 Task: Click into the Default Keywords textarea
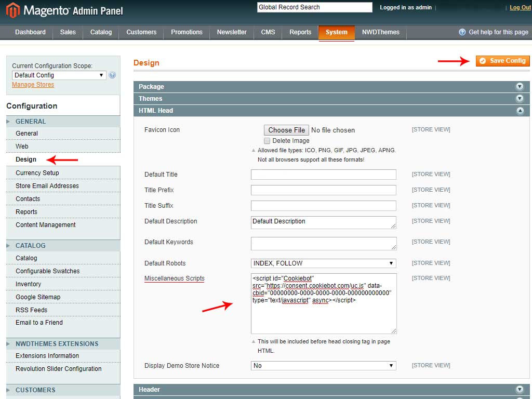pyautogui.click(x=323, y=244)
